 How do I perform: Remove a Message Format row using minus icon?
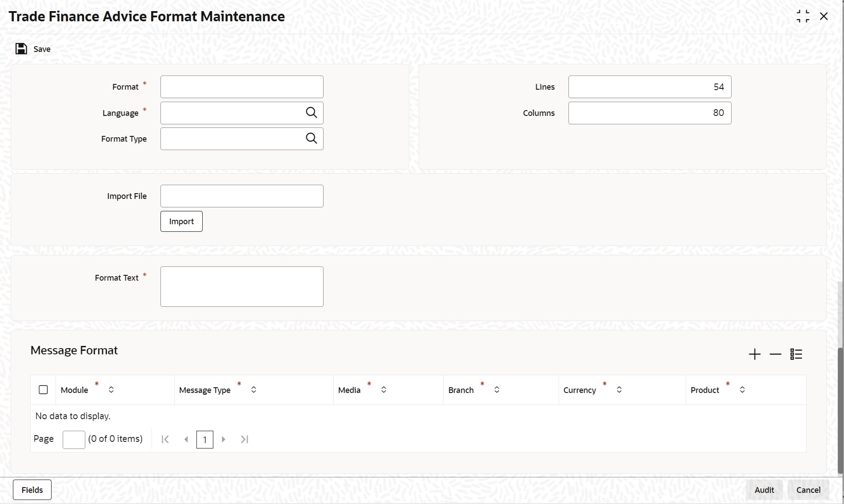click(x=775, y=354)
